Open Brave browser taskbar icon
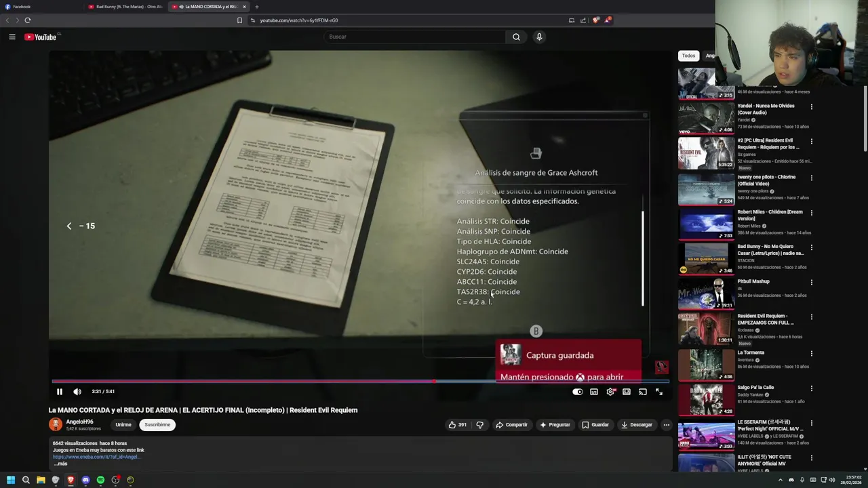868x488 pixels. click(71, 480)
